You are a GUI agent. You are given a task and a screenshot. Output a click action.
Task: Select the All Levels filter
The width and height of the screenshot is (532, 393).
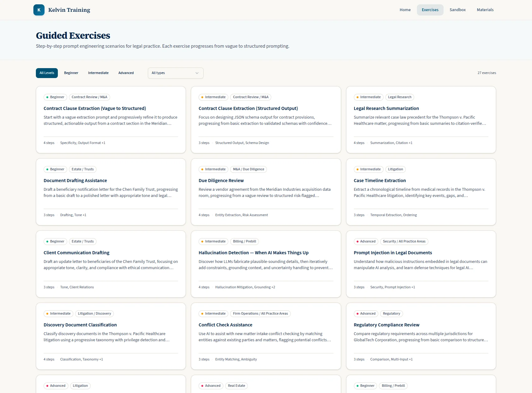[x=47, y=73]
